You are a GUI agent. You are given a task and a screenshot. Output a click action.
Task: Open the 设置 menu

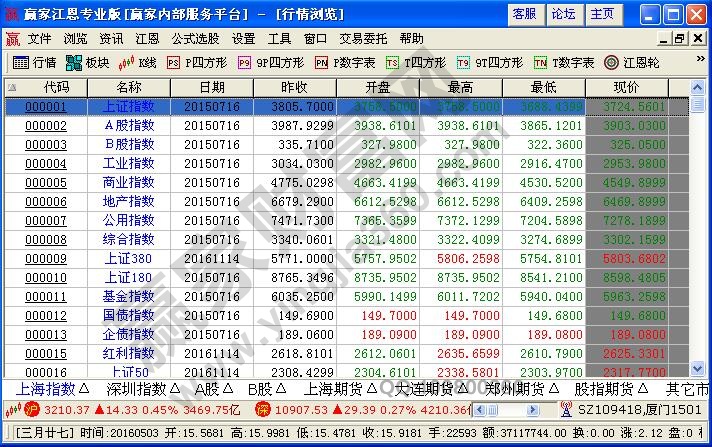pos(243,39)
